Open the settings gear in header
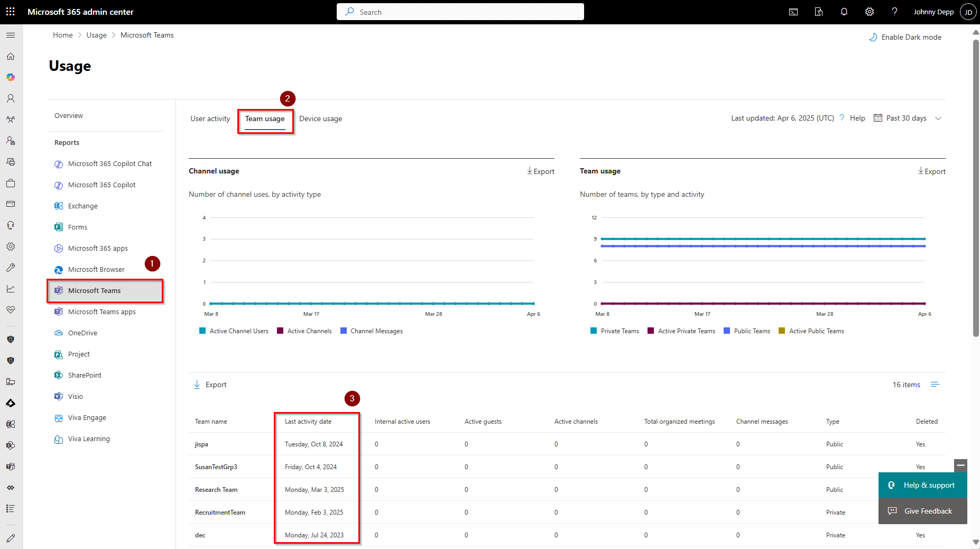The height and width of the screenshot is (549, 980). pyautogui.click(x=869, y=12)
